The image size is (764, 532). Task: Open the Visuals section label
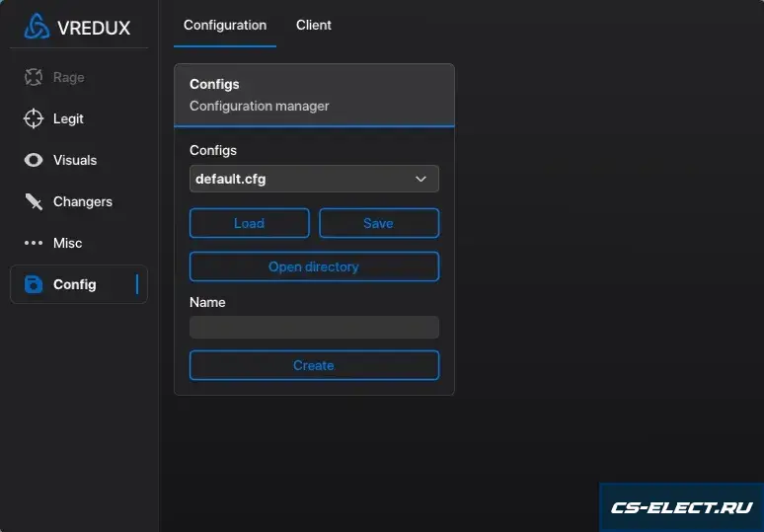coord(75,160)
